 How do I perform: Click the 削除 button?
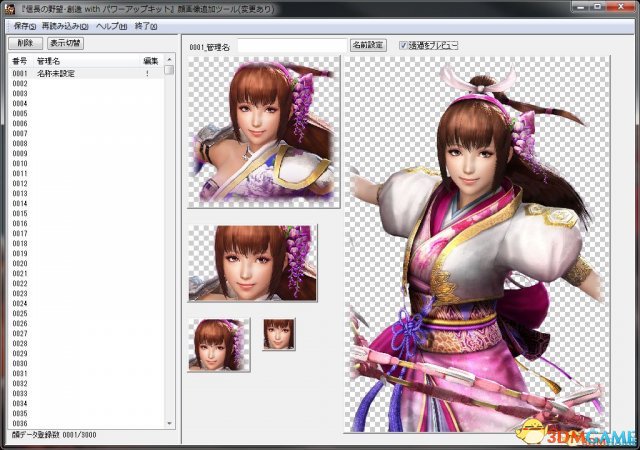pos(25,43)
